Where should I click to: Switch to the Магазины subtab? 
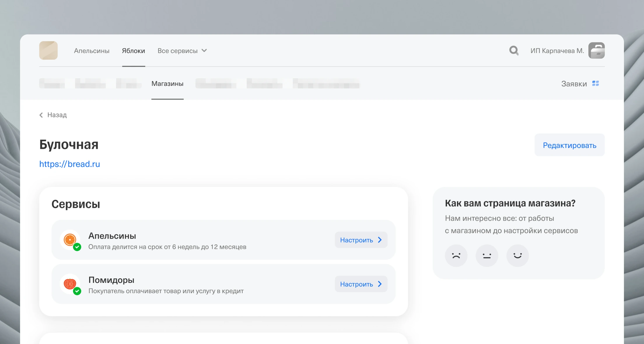[x=167, y=84]
